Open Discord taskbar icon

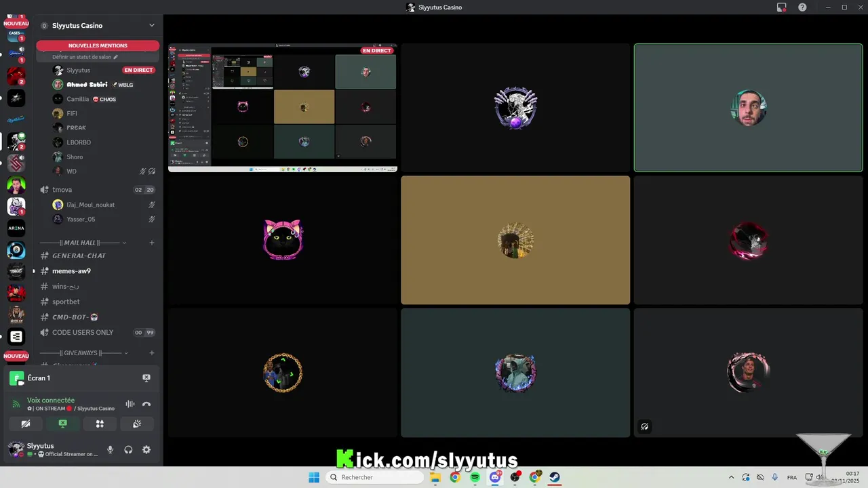495,477
